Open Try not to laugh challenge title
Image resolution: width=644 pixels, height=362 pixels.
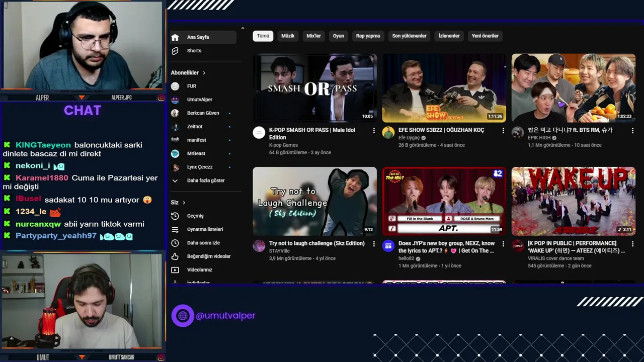pyautogui.click(x=316, y=243)
